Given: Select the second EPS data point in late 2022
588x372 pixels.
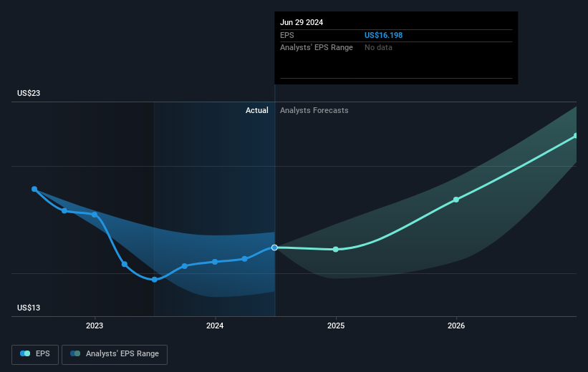Looking at the screenshot, I should point(64,211).
